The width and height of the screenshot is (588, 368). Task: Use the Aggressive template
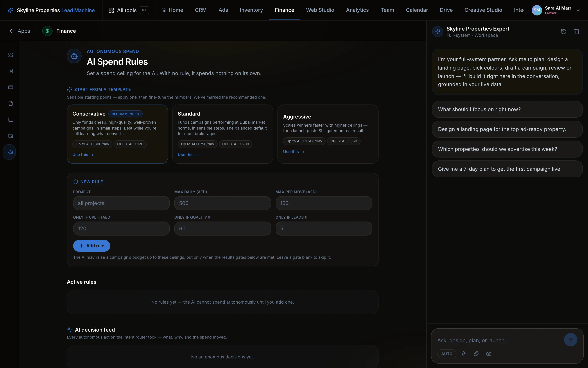[293, 152]
